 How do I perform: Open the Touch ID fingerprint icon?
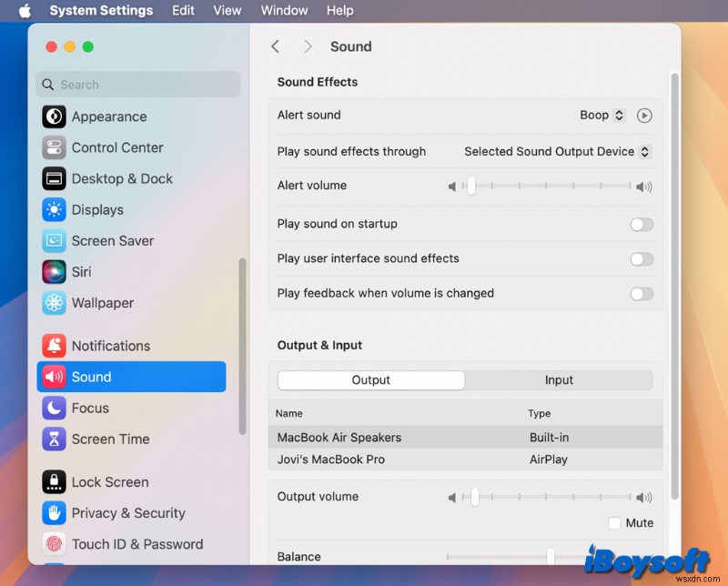[x=54, y=544]
